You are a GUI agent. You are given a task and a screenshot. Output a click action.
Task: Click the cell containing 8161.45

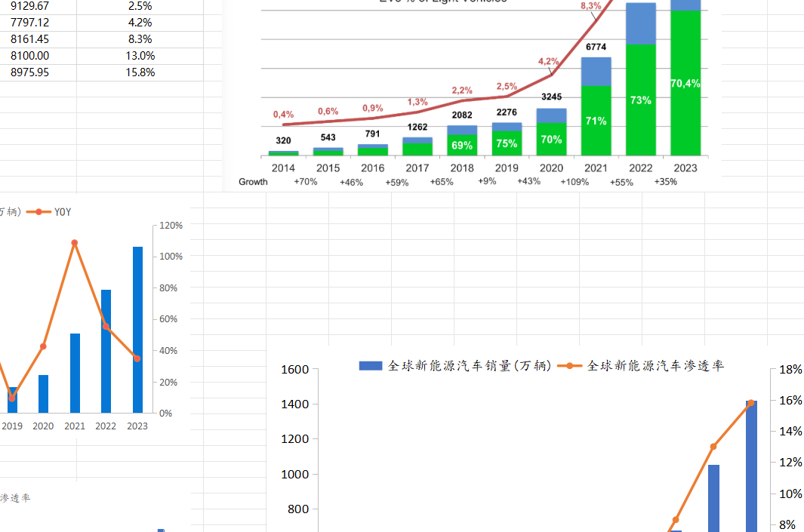[x=30, y=39]
